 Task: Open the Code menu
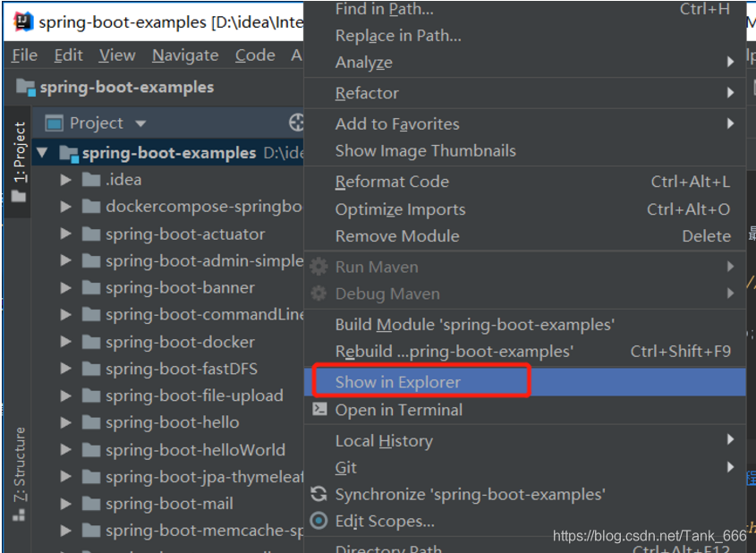click(255, 55)
